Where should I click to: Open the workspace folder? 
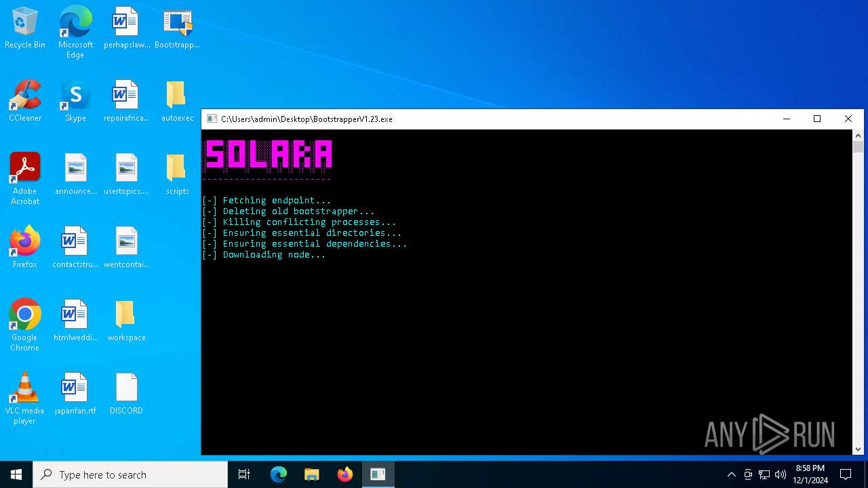(x=126, y=321)
